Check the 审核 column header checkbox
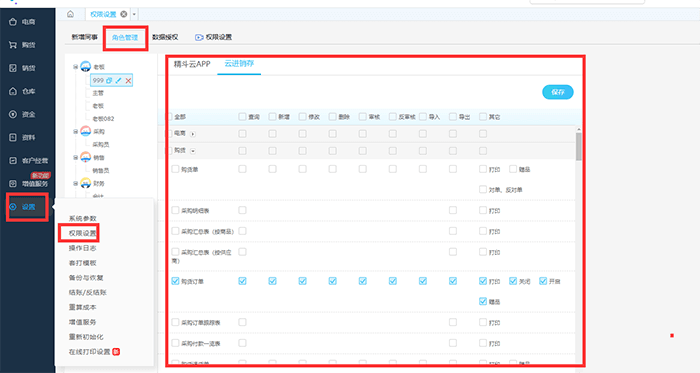700x373 pixels. pyautogui.click(x=362, y=116)
